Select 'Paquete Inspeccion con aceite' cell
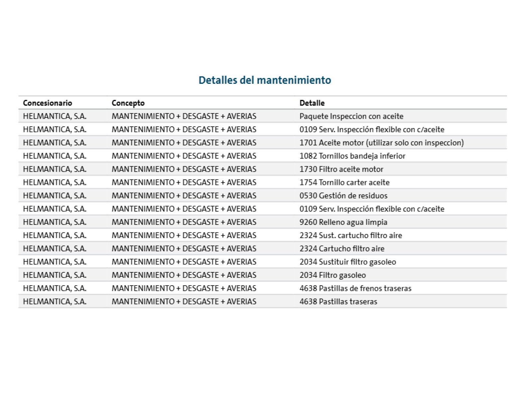Screen dimensions: 532x399 351,116
